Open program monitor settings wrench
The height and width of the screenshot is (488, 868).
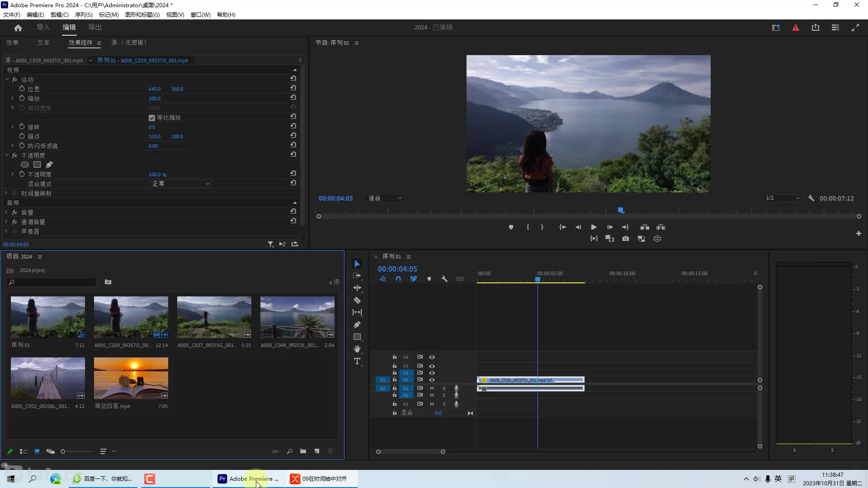[811, 198]
